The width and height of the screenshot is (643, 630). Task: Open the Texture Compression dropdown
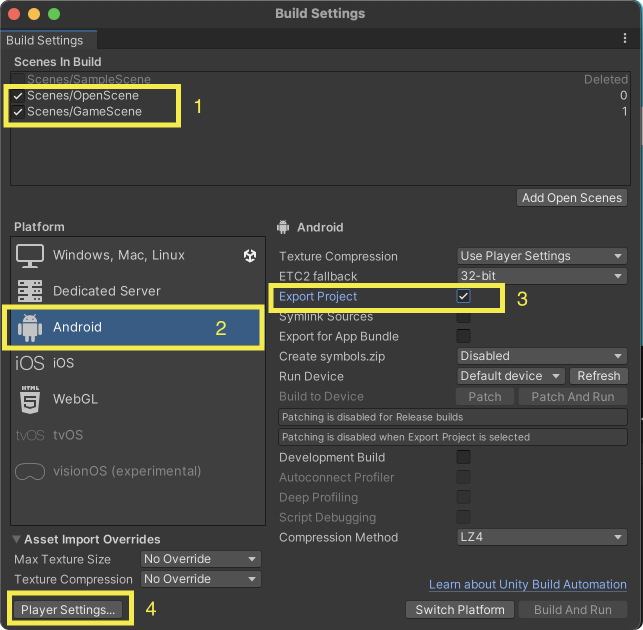[x=542, y=256]
